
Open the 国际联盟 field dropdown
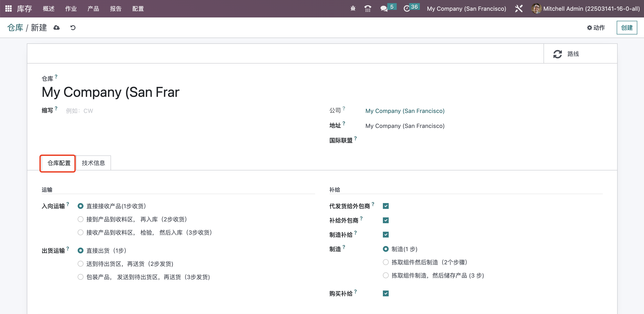(484, 141)
